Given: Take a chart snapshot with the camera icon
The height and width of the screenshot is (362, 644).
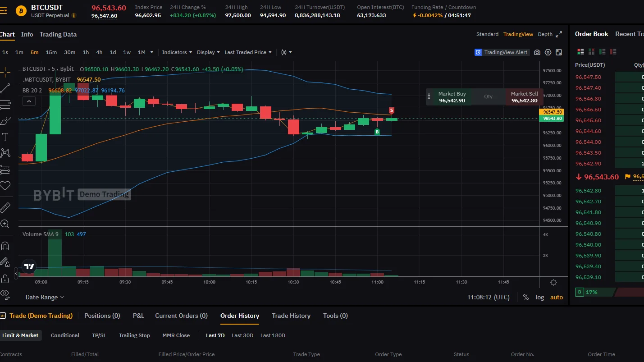Looking at the screenshot, I should 537,52.
